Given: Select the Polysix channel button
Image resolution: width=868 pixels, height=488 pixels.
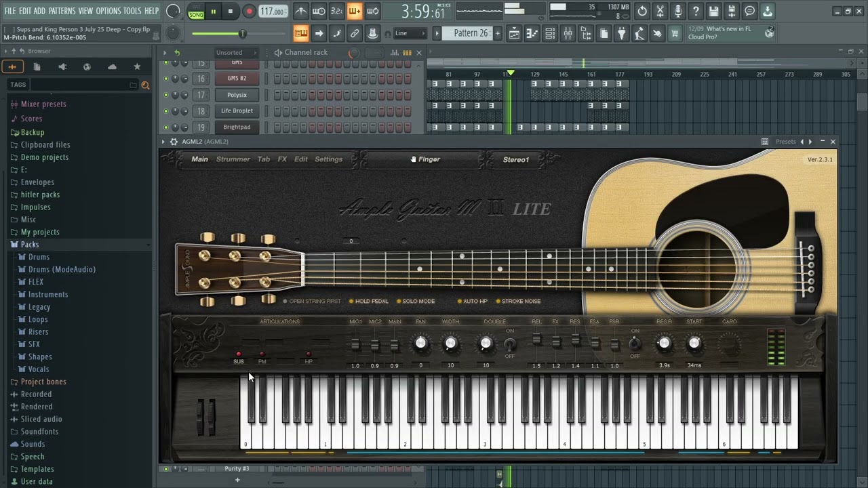Looking at the screenshot, I should (x=237, y=95).
